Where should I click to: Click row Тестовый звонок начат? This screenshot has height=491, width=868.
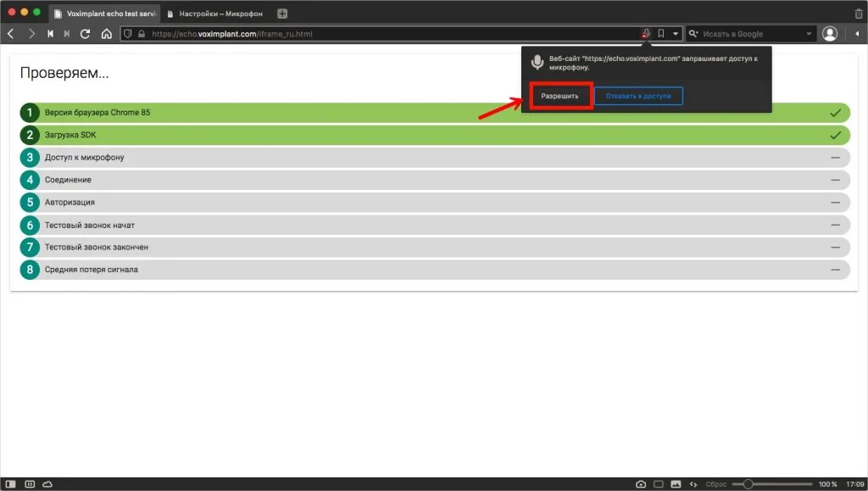coord(435,225)
